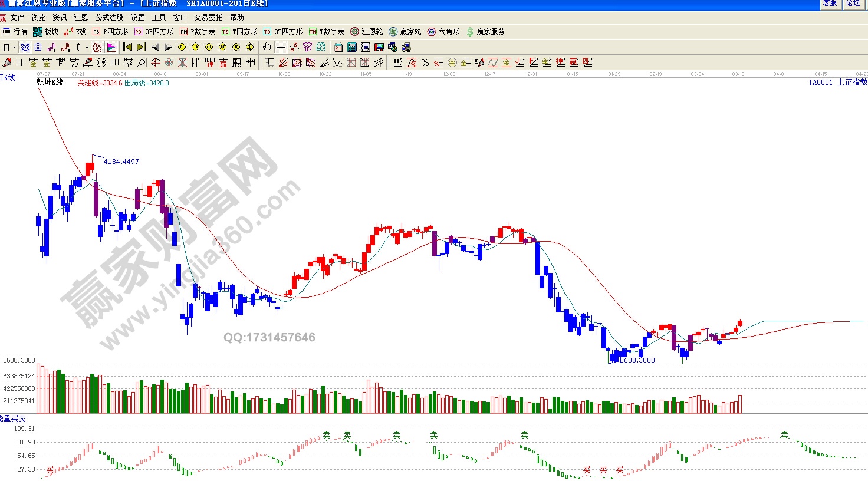Open the 日 period dropdown arrow
Screen dimensions: 868x481
point(14,47)
